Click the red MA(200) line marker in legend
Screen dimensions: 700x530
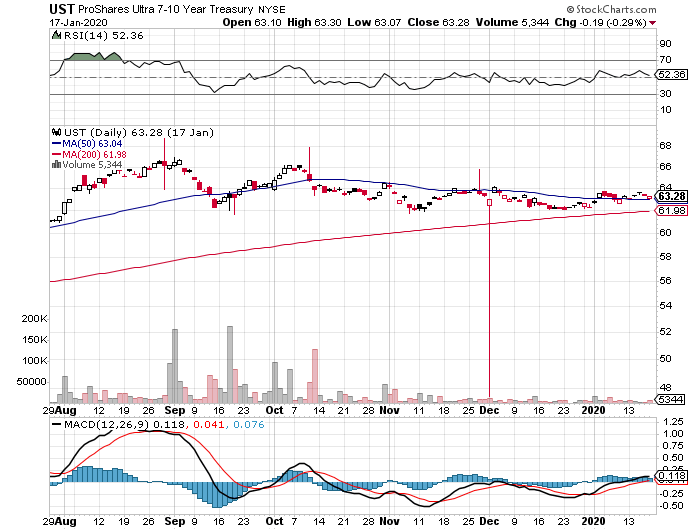[x=56, y=154]
